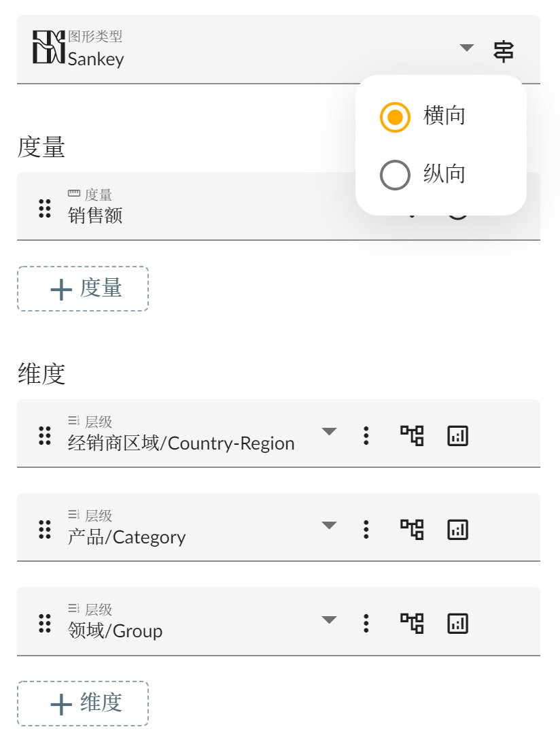Select the 横向 radio option

click(395, 117)
